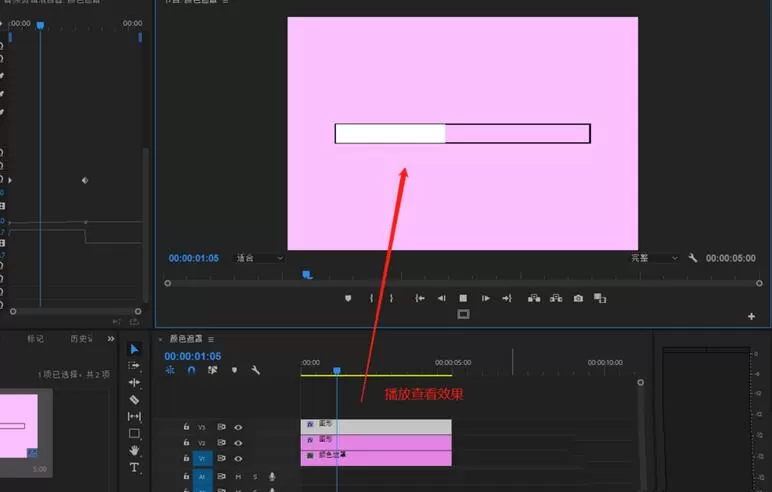Solo audio track A1 with S button
The width and height of the screenshot is (772, 492).
tap(255, 477)
